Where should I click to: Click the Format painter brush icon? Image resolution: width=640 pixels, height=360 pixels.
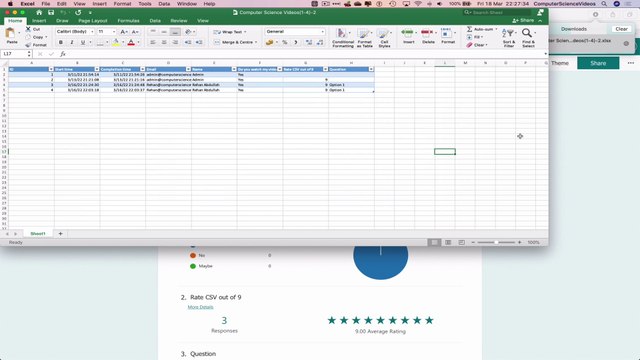(28, 45)
